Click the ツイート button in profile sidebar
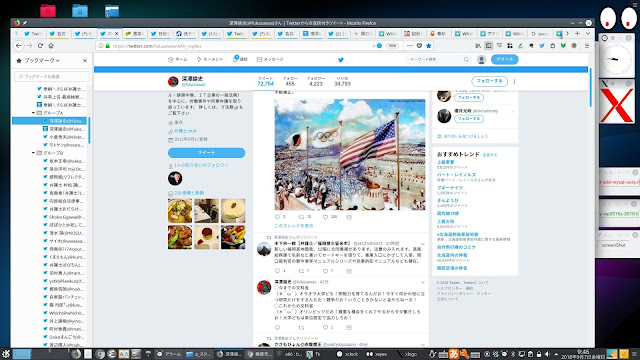 click(207, 153)
